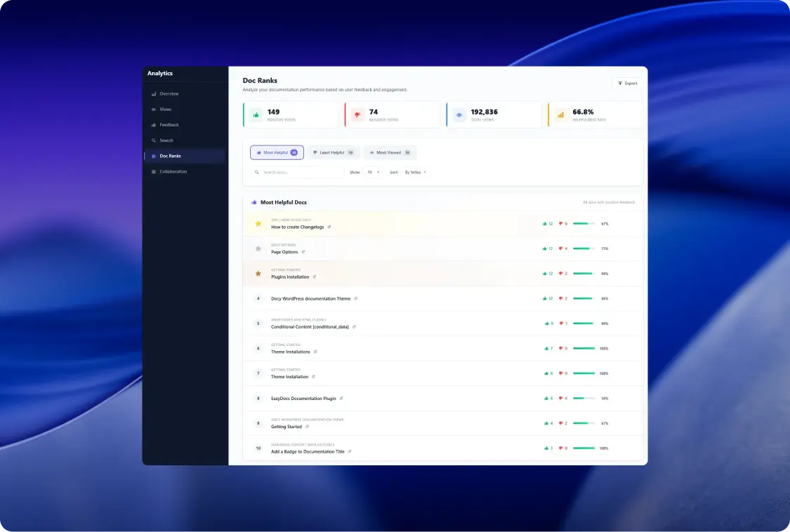The height and width of the screenshot is (532, 790).
Task: Click the Search magnifier icon in sidebar
Action: [x=154, y=140]
